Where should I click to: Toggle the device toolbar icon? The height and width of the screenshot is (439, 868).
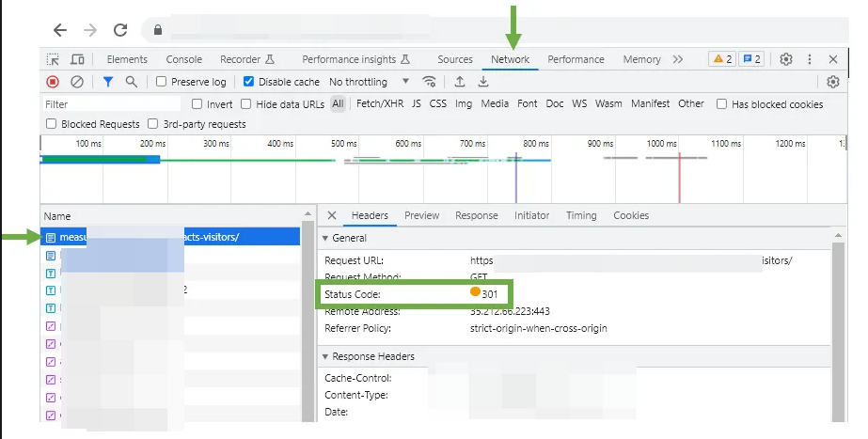77,59
